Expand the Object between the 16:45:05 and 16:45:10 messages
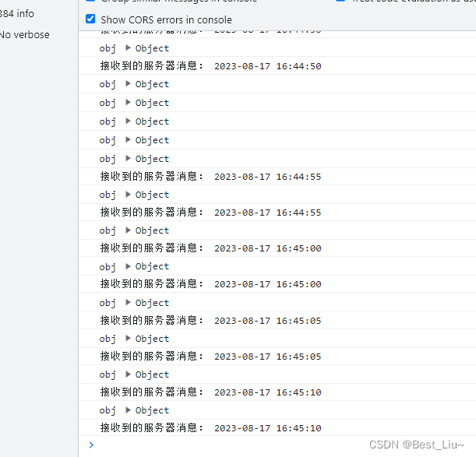The height and width of the screenshot is (457, 476). click(128, 374)
